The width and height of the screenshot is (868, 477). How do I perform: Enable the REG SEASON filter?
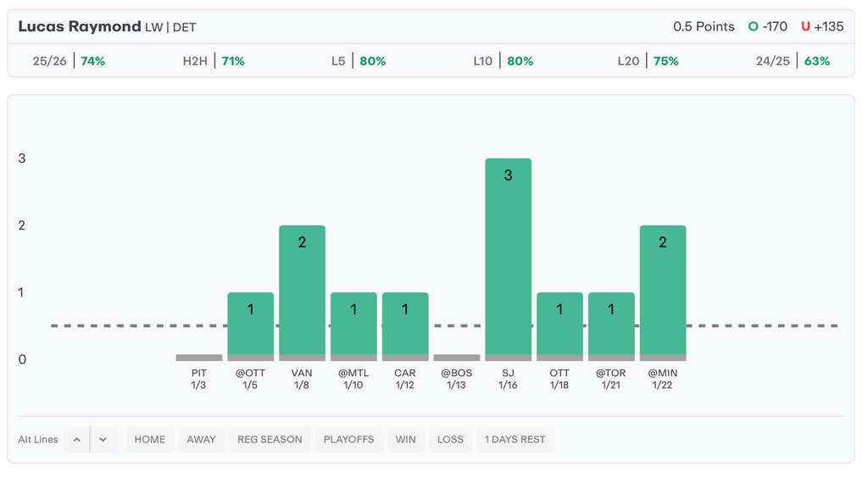pyautogui.click(x=270, y=440)
